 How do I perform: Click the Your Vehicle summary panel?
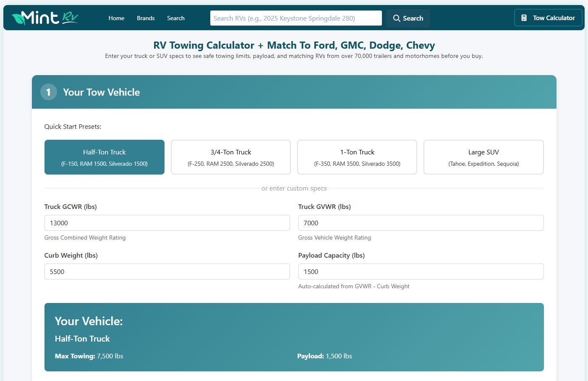click(294, 337)
